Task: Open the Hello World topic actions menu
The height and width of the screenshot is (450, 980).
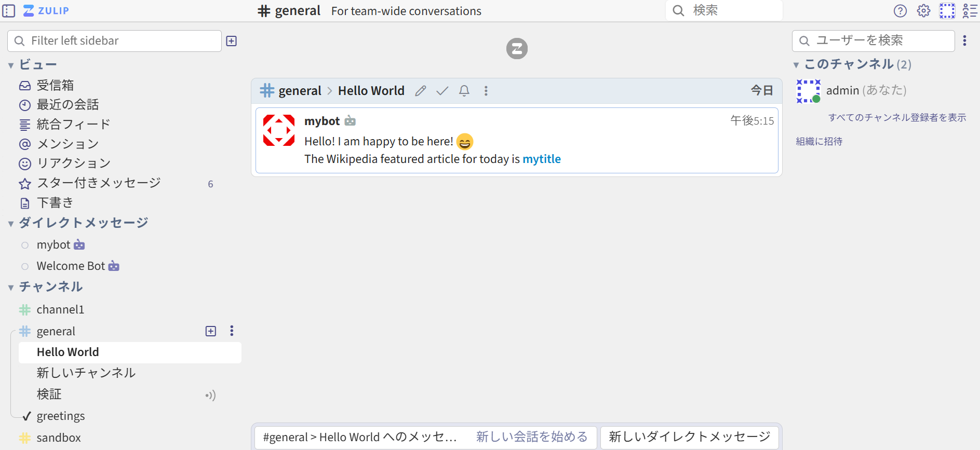Action: point(486,91)
